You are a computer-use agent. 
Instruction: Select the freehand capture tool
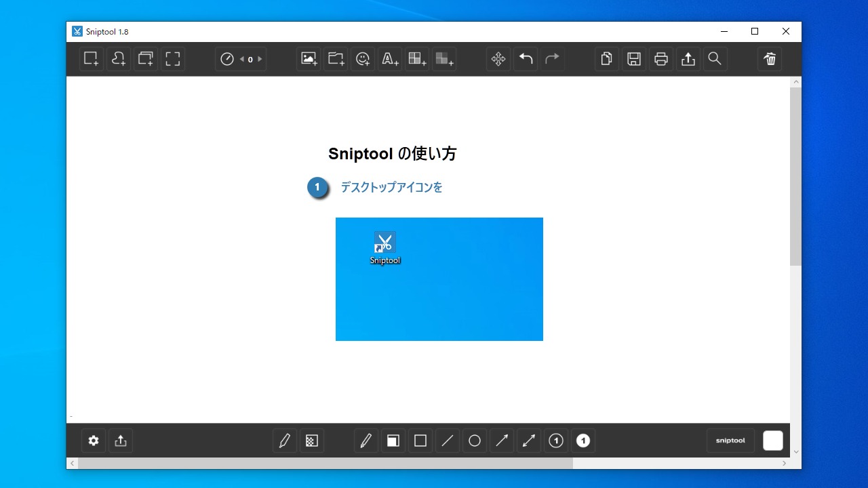tap(119, 59)
